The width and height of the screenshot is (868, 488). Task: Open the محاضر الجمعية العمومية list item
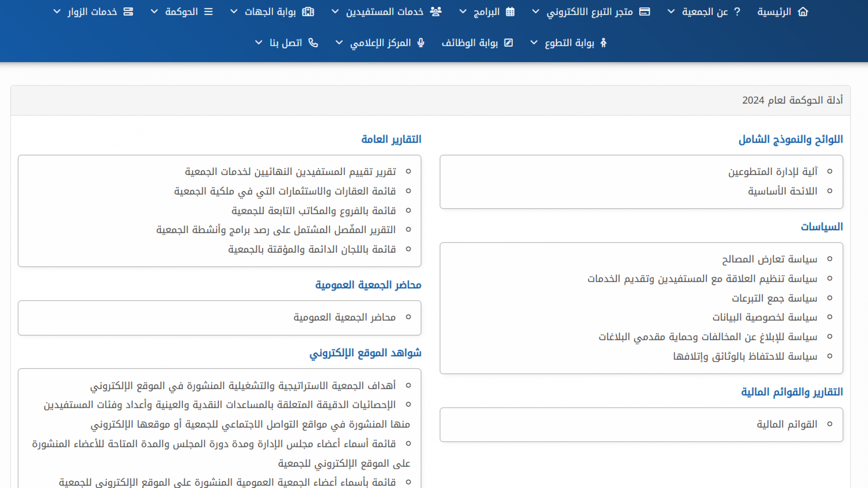coord(345,317)
